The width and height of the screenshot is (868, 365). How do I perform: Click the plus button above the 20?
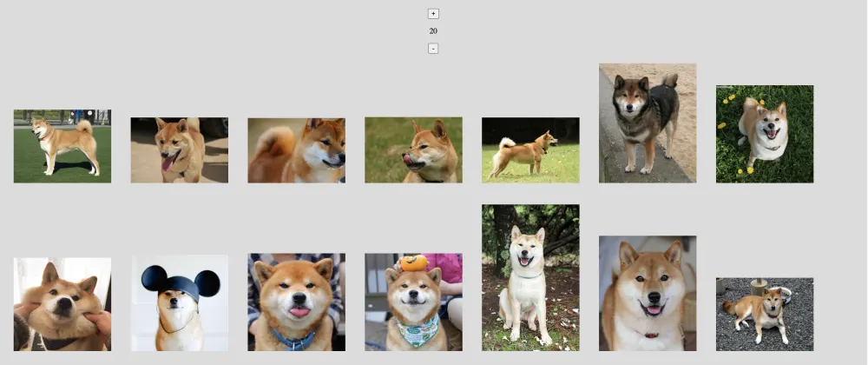433,14
